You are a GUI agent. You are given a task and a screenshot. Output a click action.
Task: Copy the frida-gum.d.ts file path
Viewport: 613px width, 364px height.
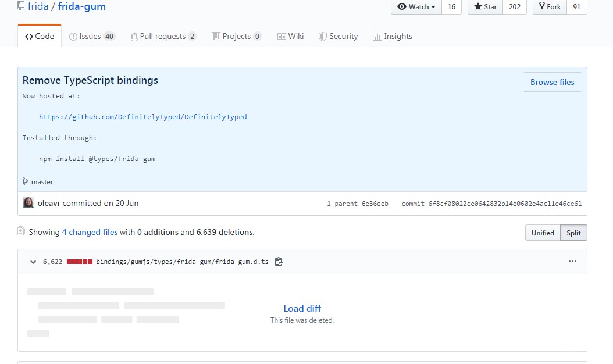coord(279,262)
